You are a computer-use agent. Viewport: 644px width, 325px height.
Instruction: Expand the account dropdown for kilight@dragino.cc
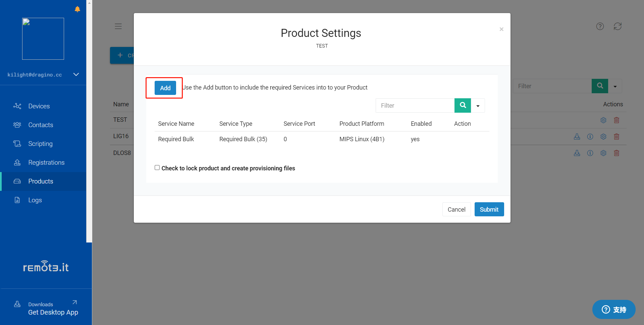point(76,74)
